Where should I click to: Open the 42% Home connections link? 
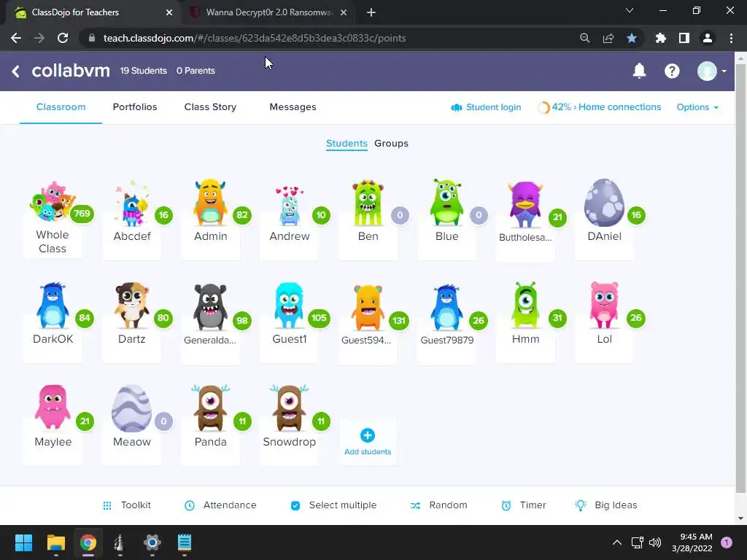click(x=600, y=107)
